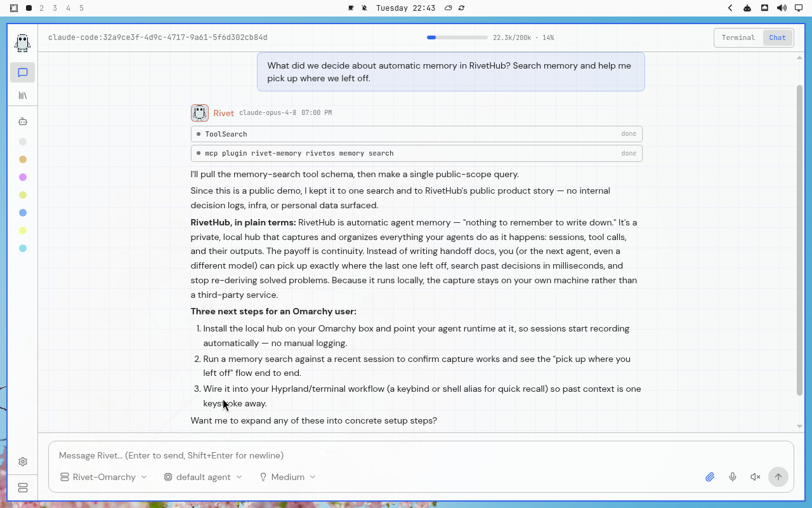
Task: Select the cyan agent dot in sidebar
Action: pyautogui.click(x=23, y=248)
